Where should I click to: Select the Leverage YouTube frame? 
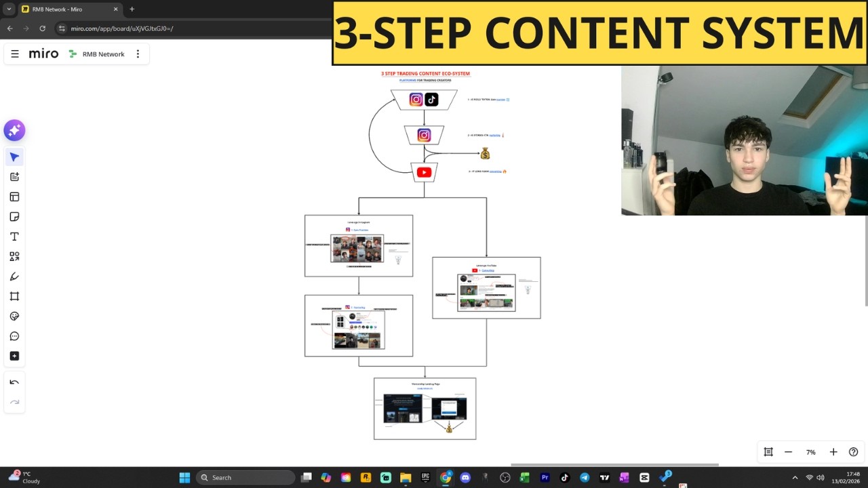pos(486,287)
